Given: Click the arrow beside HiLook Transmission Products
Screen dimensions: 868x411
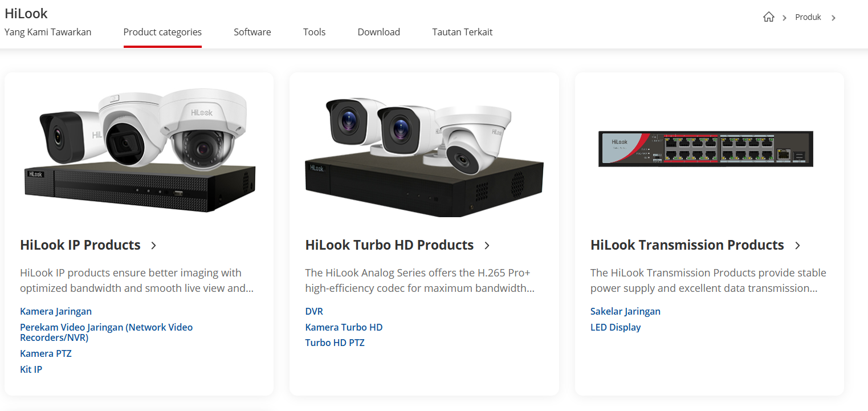Looking at the screenshot, I should coord(797,246).
